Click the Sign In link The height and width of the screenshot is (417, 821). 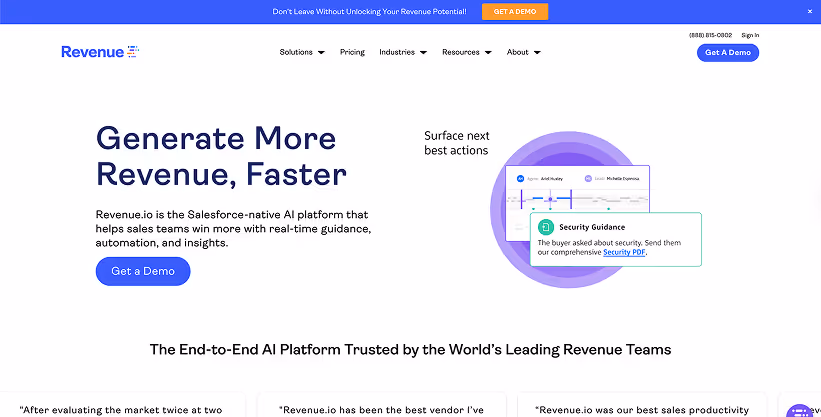pyautogui.click(x=750, y=35)
